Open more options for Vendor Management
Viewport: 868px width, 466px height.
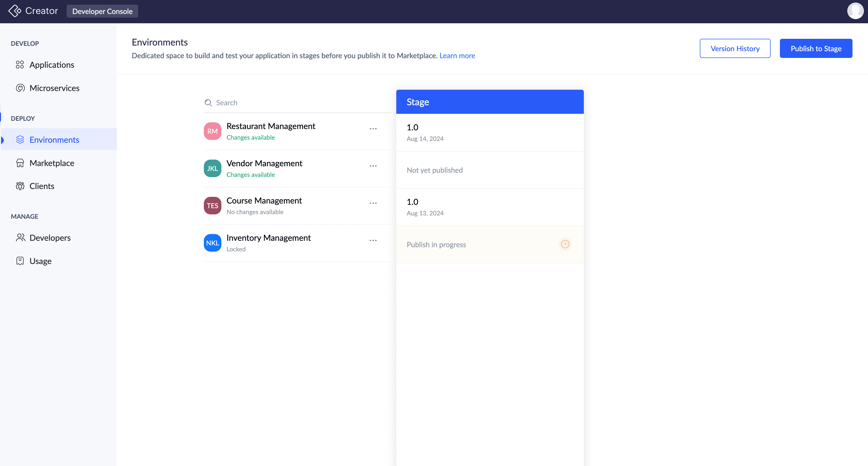[x=373, y=166]
